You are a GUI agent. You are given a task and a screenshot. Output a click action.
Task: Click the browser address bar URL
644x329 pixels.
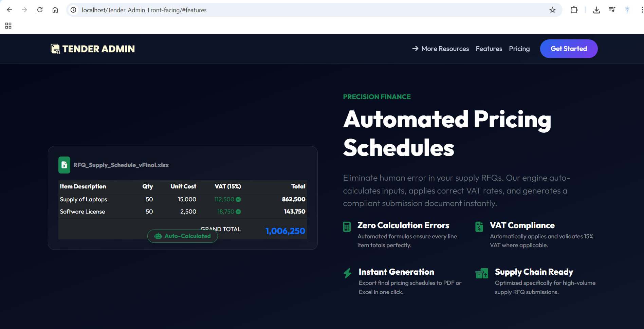144,10
